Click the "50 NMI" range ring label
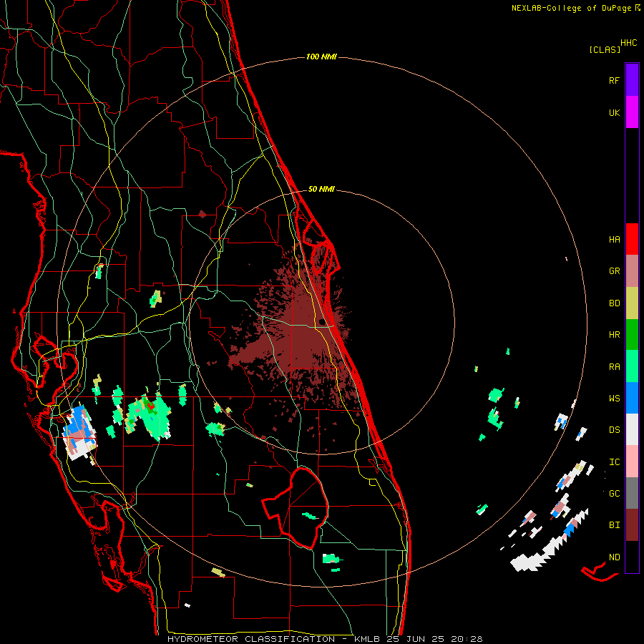 (x=321, y=190)
